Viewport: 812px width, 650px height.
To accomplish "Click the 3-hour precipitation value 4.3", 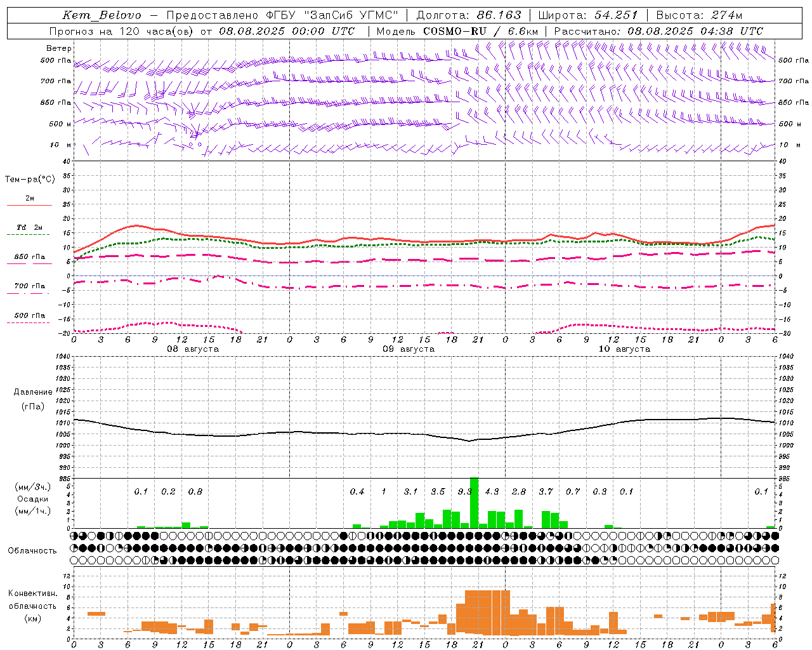I will (x=492, y=491).
